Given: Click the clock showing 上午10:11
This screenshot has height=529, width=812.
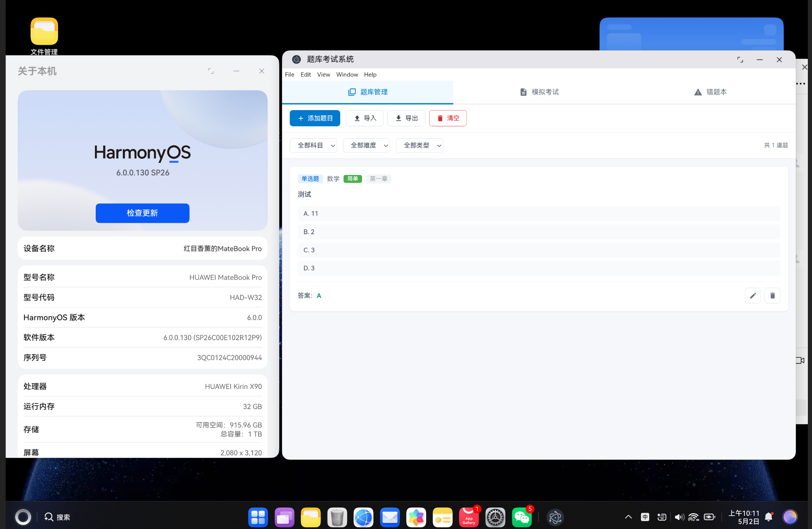Looking at the screenshot, I should [744, 513].
